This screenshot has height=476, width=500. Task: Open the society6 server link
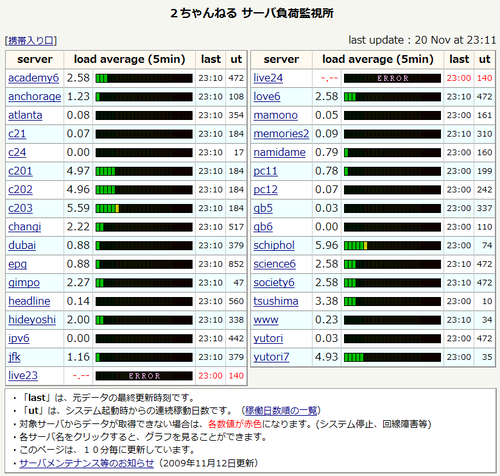[274, 283]
